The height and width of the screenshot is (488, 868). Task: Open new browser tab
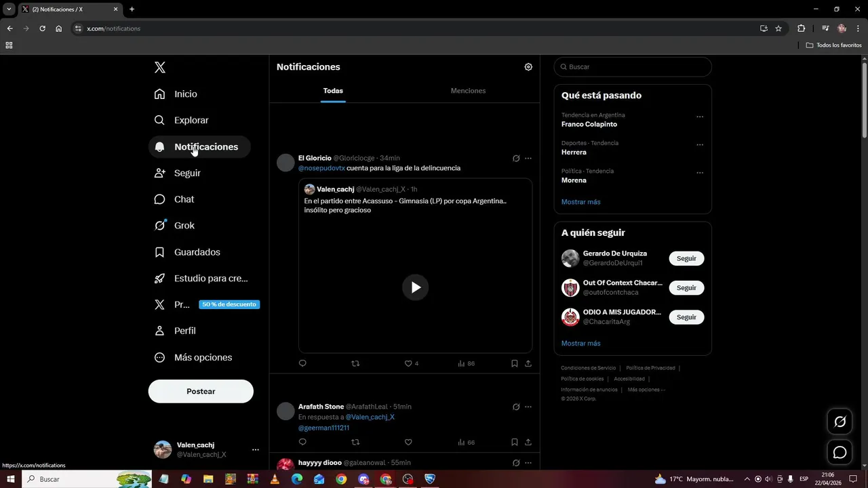(132, 9)
